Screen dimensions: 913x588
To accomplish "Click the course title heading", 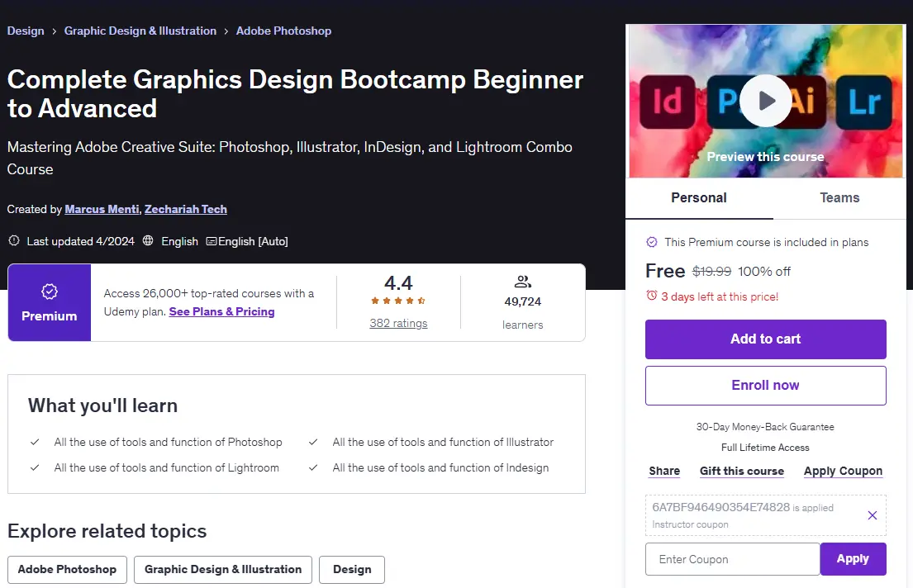I will pyautogui.click(x=295, y=93).
